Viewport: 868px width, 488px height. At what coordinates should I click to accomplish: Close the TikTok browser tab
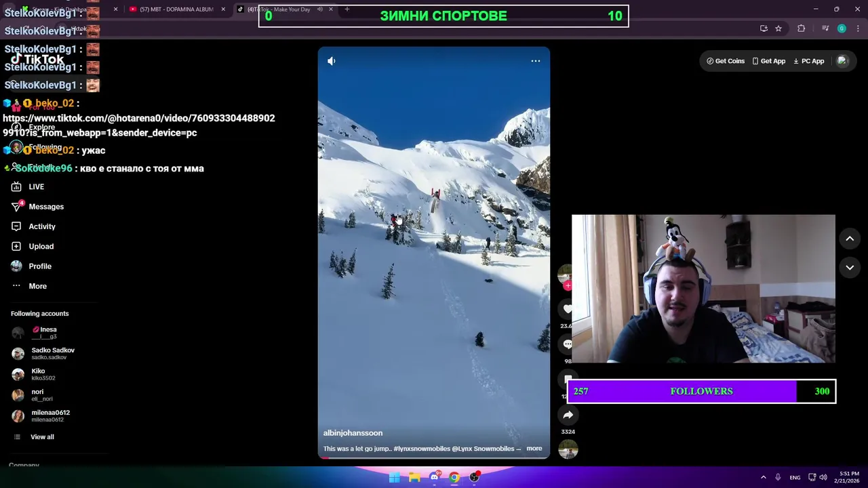[x=331, y=9]
